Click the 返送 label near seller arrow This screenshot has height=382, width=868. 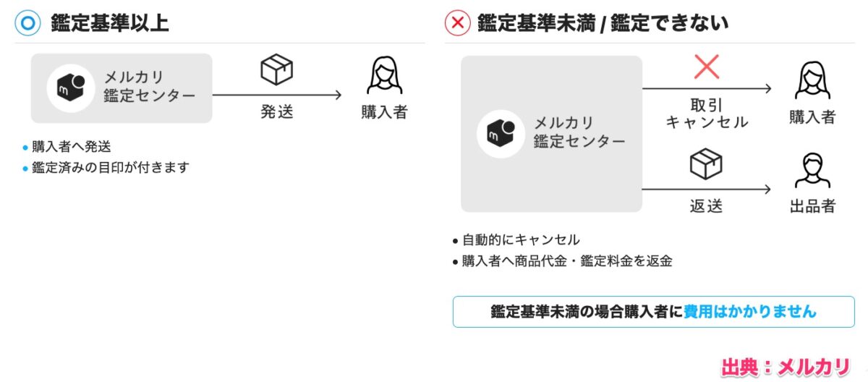[706, 205]
